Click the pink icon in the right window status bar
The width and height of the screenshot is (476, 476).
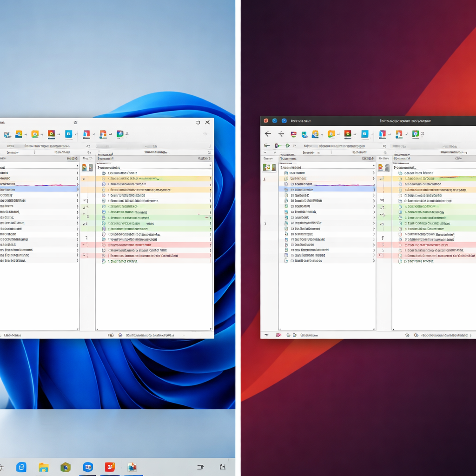tap(278, 335)
